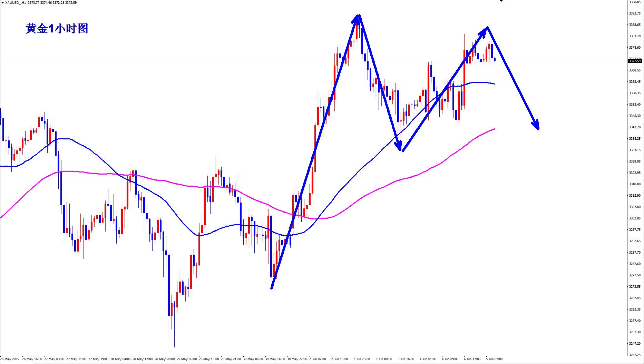
Task: Click the triangle icon beside XAUUSD_,H1
Action: [x=2, y=2]
